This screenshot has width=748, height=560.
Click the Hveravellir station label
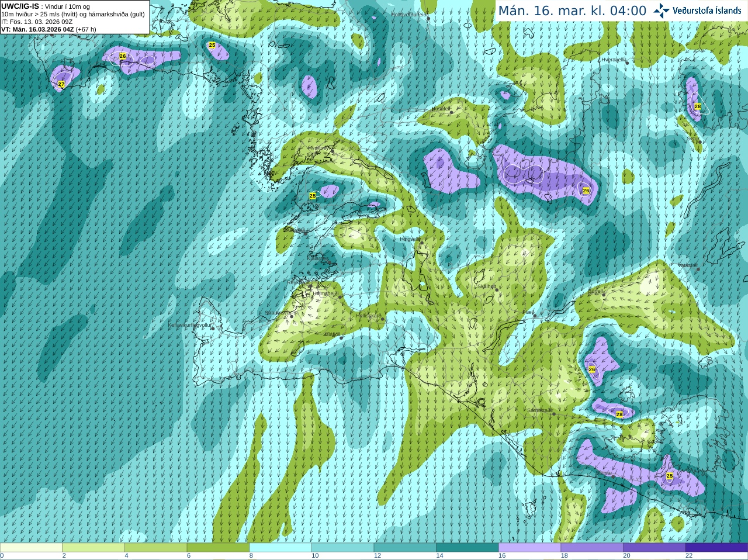click(x=613, y=60)
